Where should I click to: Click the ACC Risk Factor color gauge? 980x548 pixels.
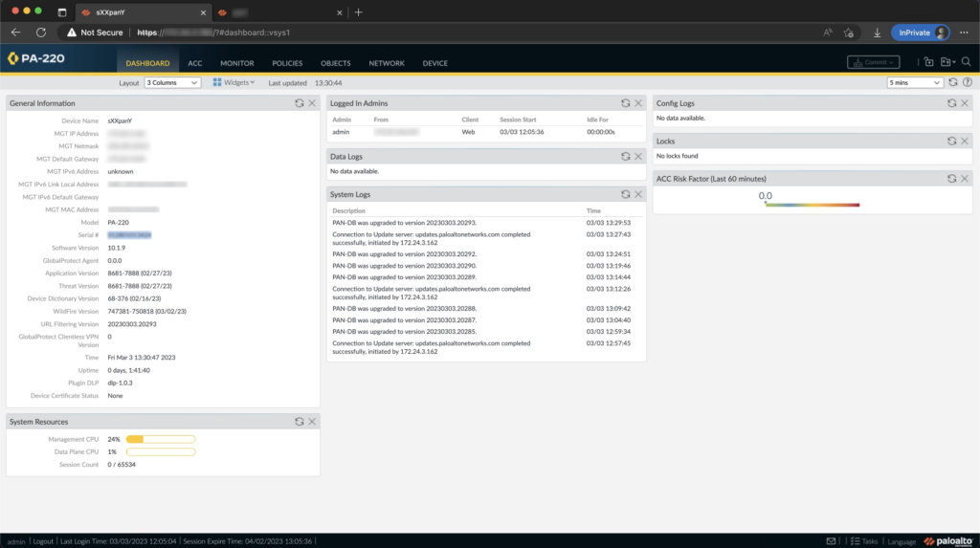[x=812, y=205]
